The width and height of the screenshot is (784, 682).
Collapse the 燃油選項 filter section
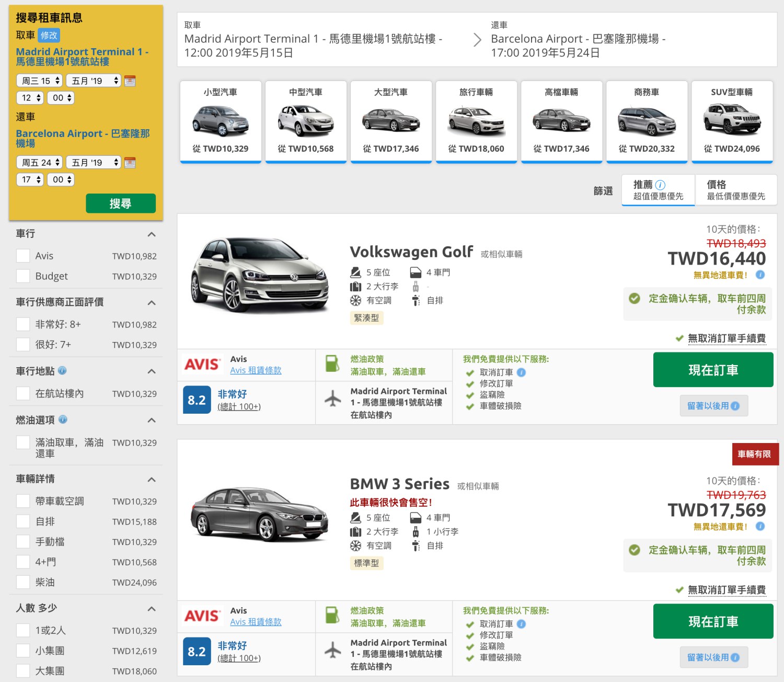tap(152, 420)
